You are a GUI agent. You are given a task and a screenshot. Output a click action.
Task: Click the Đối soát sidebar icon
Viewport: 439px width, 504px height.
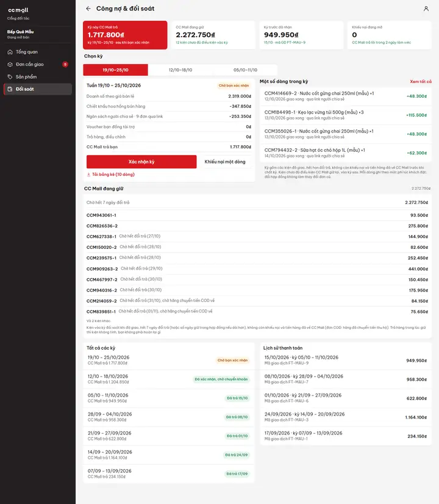pyautogui.click(x=10, y=89)
